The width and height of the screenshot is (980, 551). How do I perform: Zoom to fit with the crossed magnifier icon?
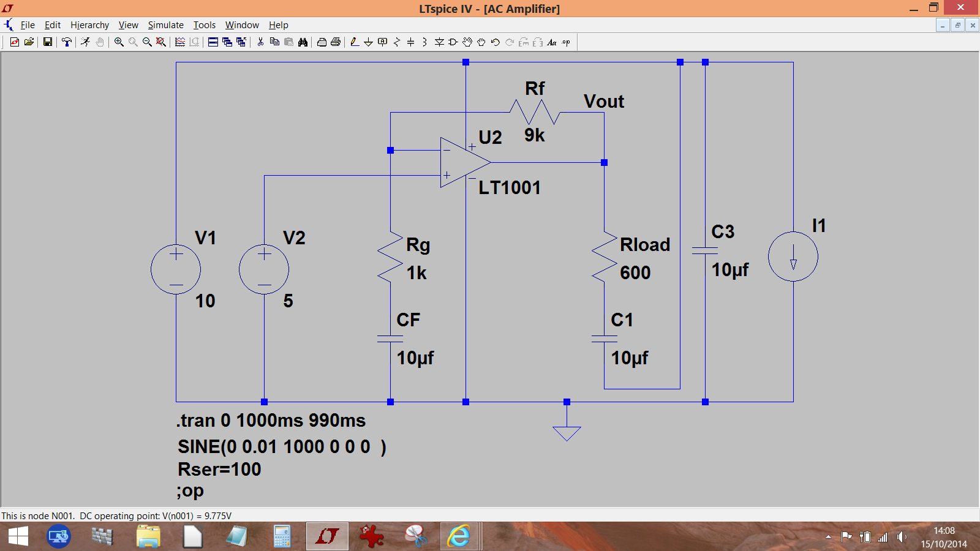point(161,42)
